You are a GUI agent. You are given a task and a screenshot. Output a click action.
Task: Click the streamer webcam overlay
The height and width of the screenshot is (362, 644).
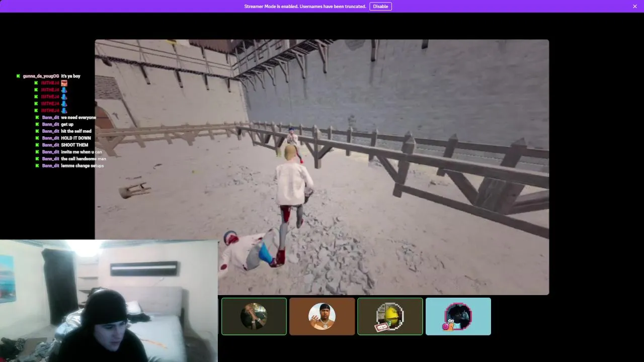[x=109, y=301]
